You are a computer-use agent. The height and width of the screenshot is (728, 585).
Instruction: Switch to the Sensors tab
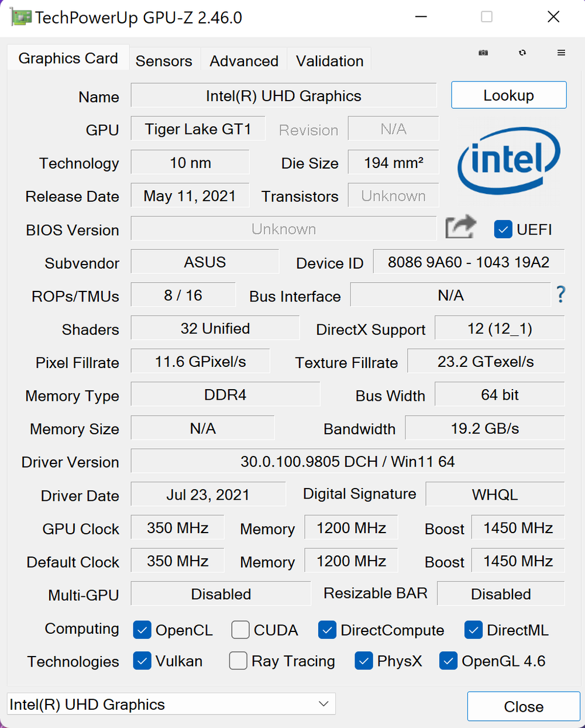pos(164,61)
